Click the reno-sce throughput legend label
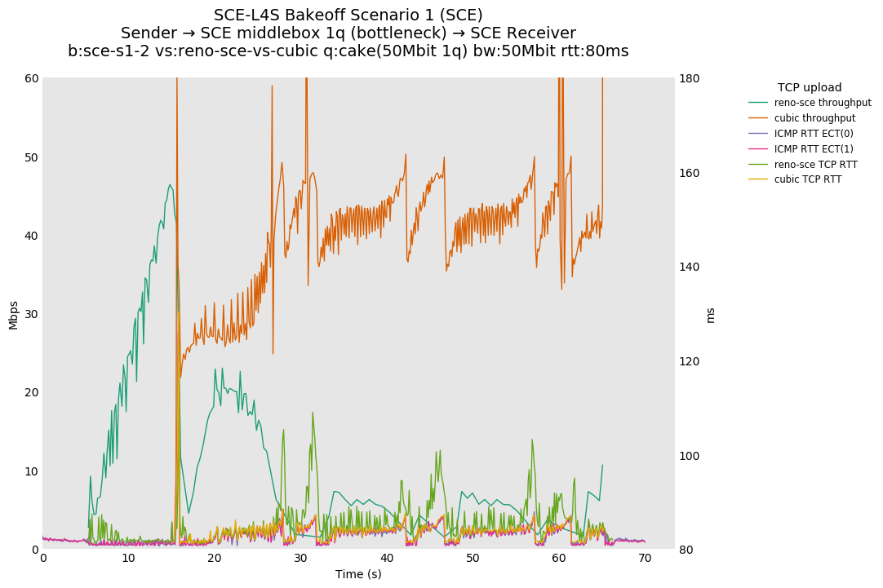This screenshot has width=883, height=588. (823, 103)
